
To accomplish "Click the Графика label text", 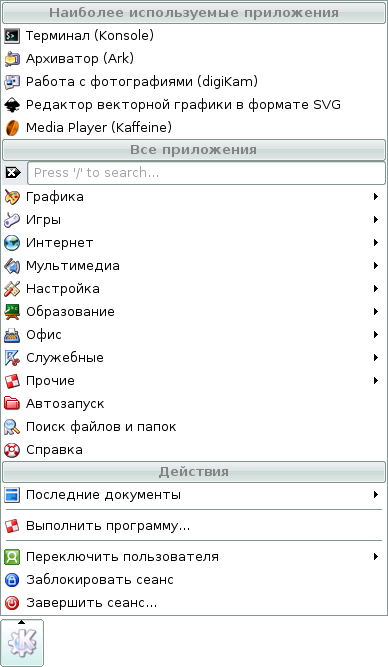I will pos(55,197).
